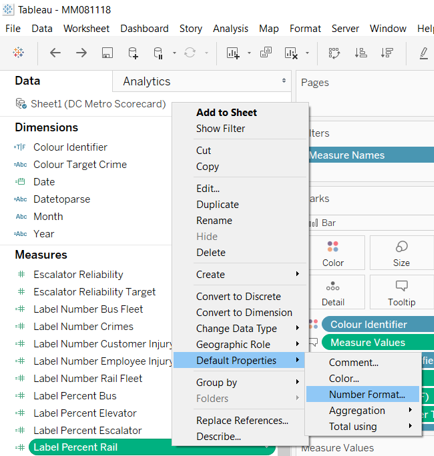
Task: Click the Clear Sheet icon
Action: 291,53
